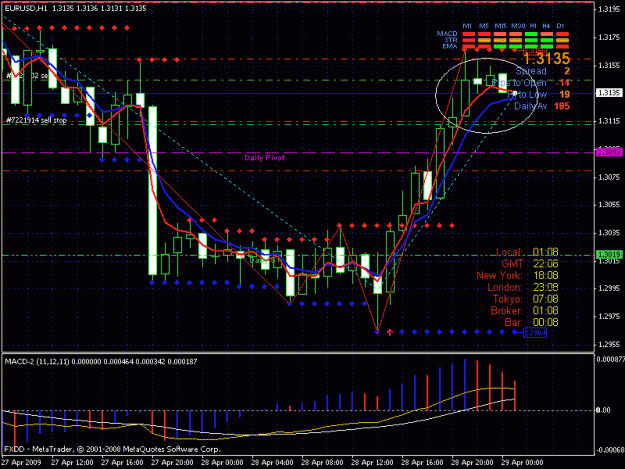Click the 28 Apr 12:00 time axis label

pos(372,462)
